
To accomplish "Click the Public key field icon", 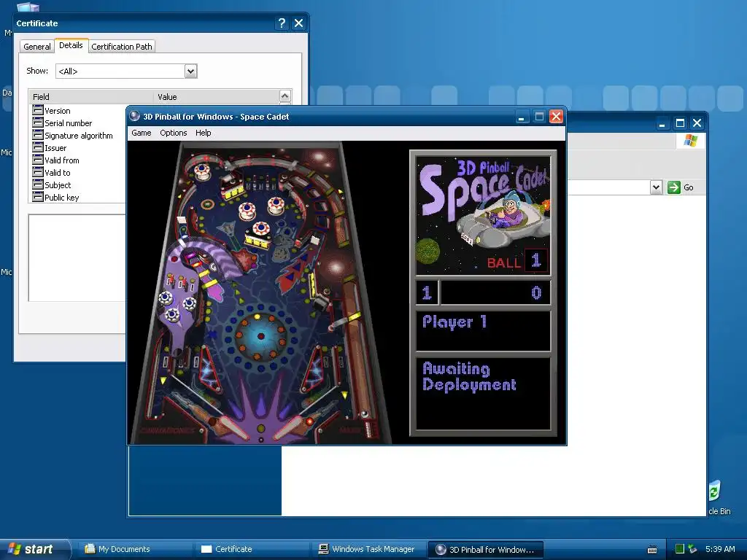I will pos(38,197).
